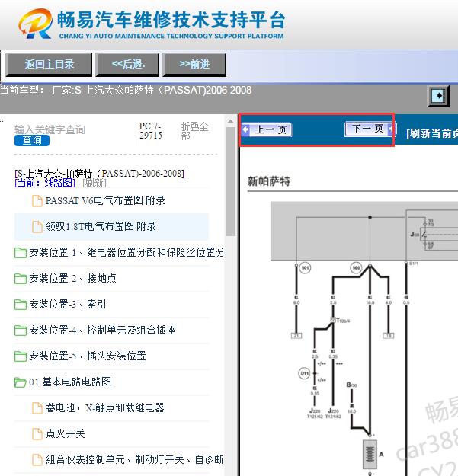
Task: Click the right arrow icon on 下一页
Action: coord(391,129)
